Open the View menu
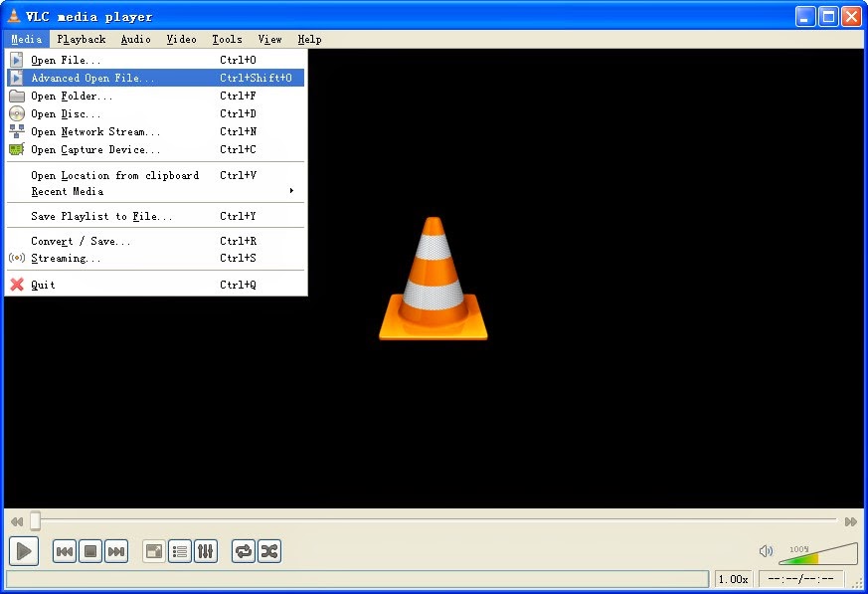Image resolution: width=868 pixels, height=594 pixels. pos(269,40)
